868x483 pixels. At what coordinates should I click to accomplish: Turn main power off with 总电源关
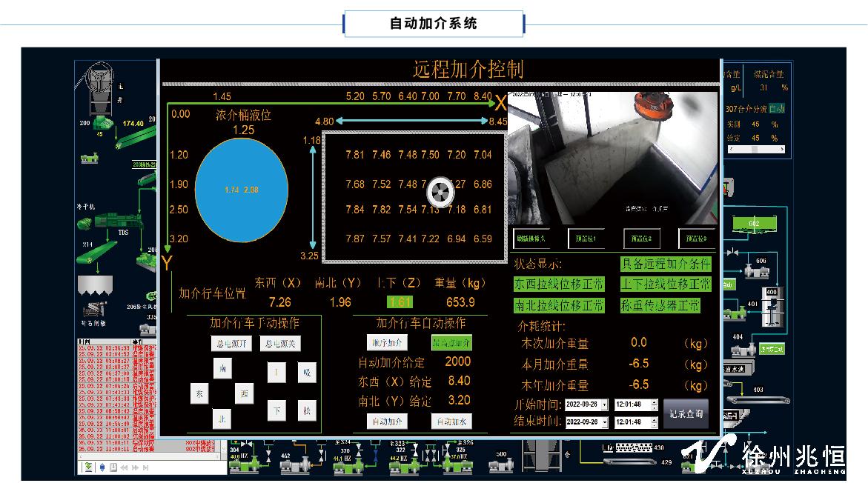pyautogui.click(x=279, y=344)
